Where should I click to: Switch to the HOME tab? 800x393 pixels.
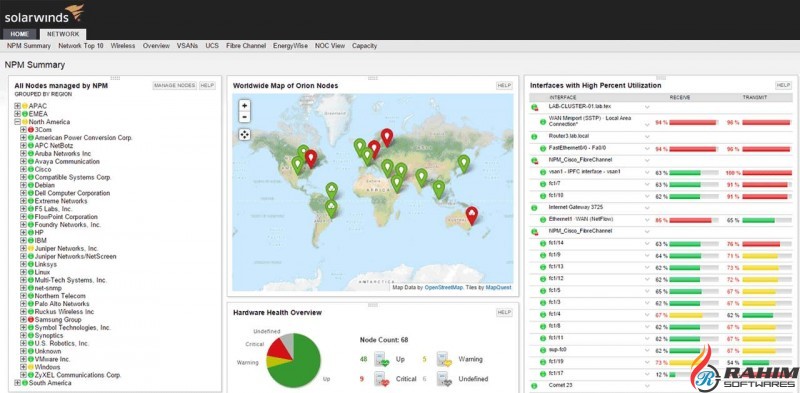click(20, 34)
